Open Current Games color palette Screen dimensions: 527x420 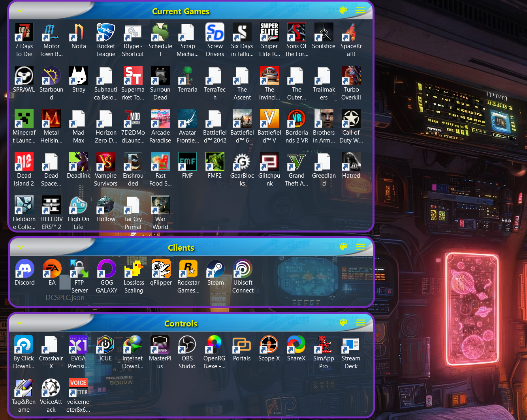click(x=343, y=10)
